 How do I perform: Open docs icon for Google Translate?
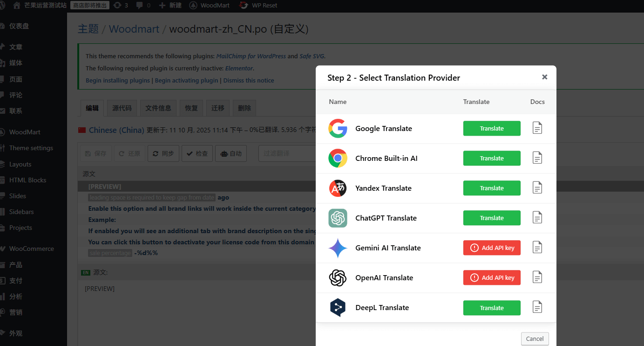(537, 128)
